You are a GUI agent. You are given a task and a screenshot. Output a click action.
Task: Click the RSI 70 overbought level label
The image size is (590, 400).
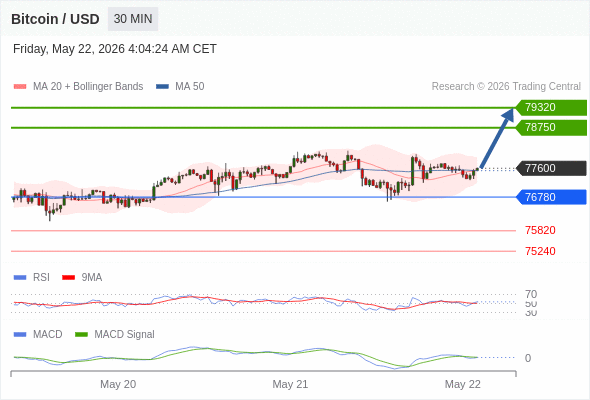(x=531, y=294)
